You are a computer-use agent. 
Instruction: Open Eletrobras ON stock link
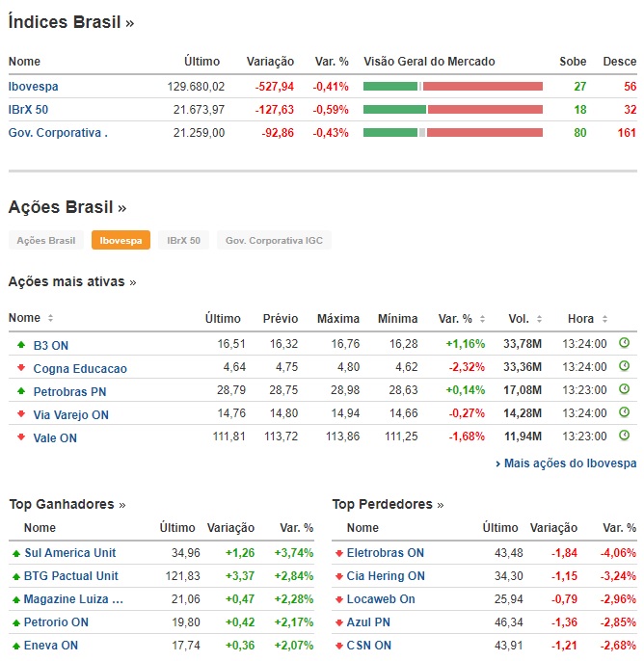[x=385, y=553]
